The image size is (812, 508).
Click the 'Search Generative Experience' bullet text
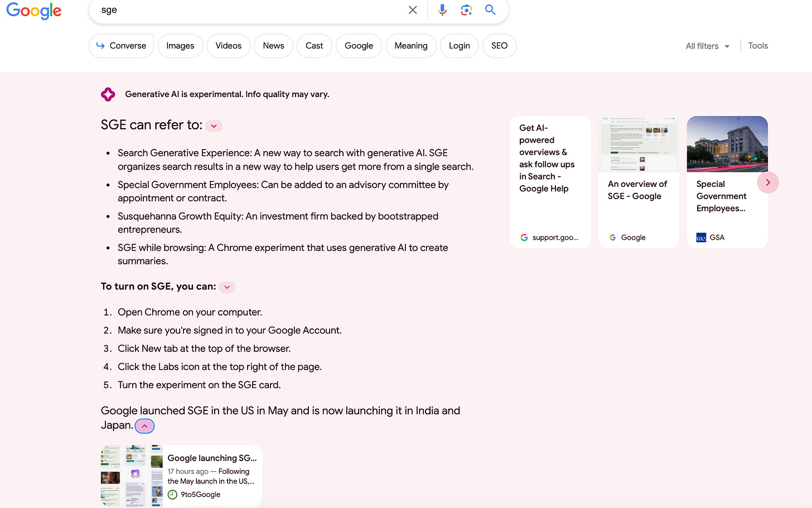pyautogui.click(x=296, y=160)
